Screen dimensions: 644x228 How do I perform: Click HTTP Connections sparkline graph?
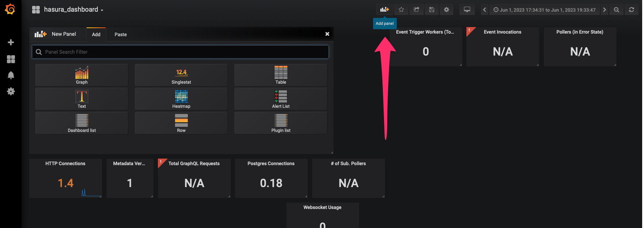(x=91, y=193)
